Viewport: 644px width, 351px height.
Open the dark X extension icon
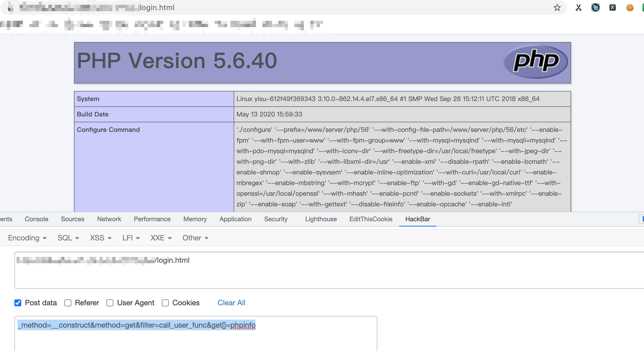tap(612, 7)
